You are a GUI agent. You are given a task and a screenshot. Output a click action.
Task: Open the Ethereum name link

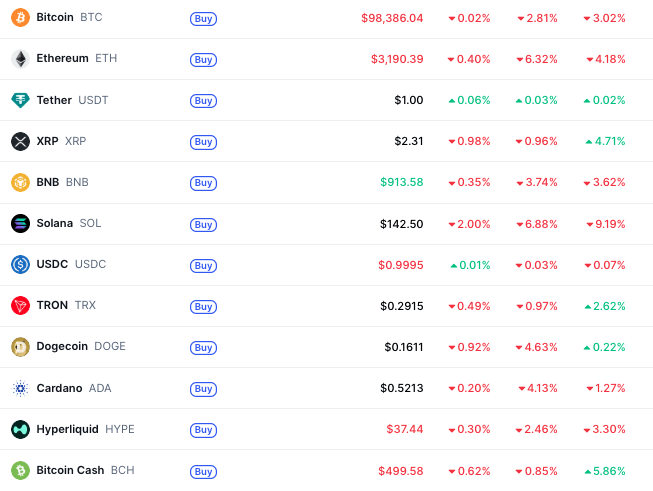[x=62, y=59]
